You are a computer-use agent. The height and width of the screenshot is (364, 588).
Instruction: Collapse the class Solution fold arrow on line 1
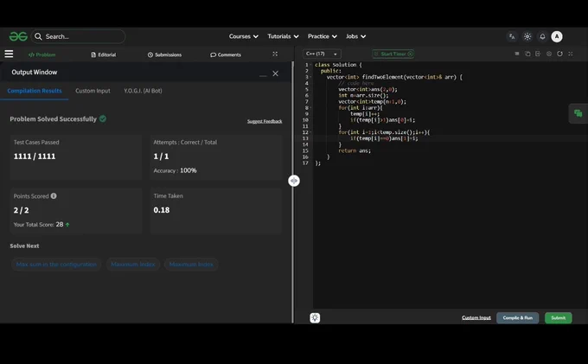(310, 65)
